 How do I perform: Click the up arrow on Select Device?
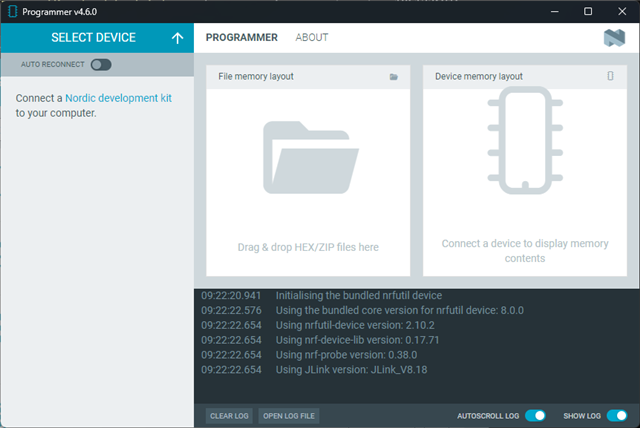pyautogui.click(x=177, y=38)
